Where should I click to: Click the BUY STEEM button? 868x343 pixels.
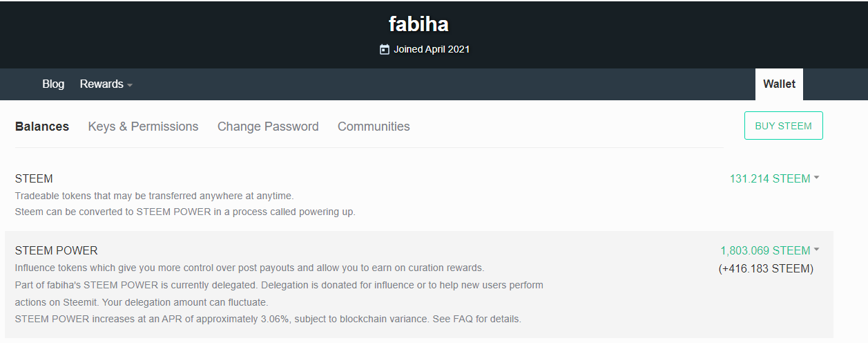click(784, 126)
